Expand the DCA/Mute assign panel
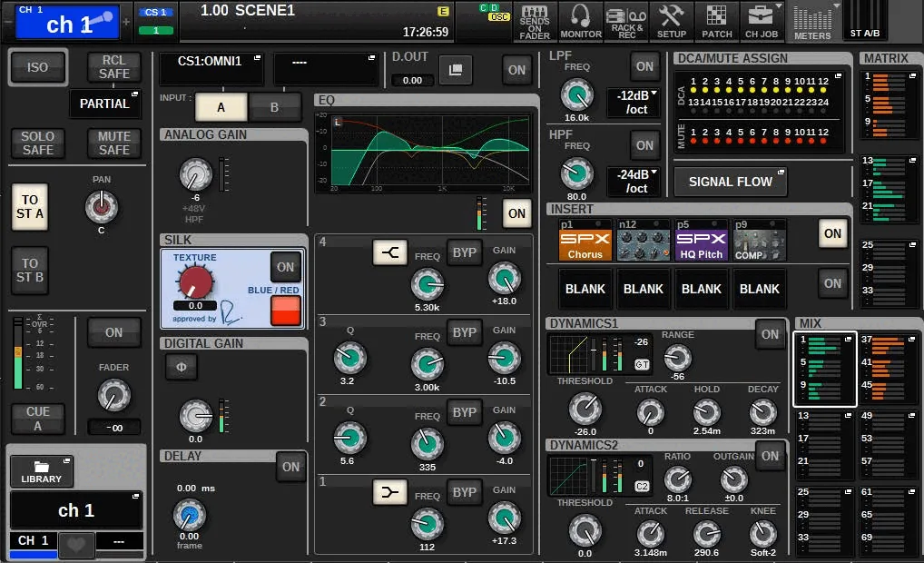 coord(760,112)
